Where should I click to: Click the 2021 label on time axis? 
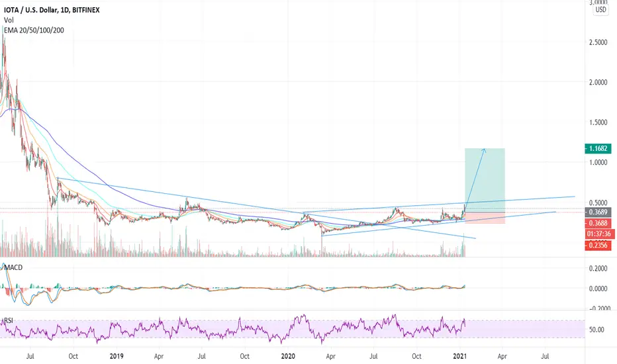coord(460,356)
